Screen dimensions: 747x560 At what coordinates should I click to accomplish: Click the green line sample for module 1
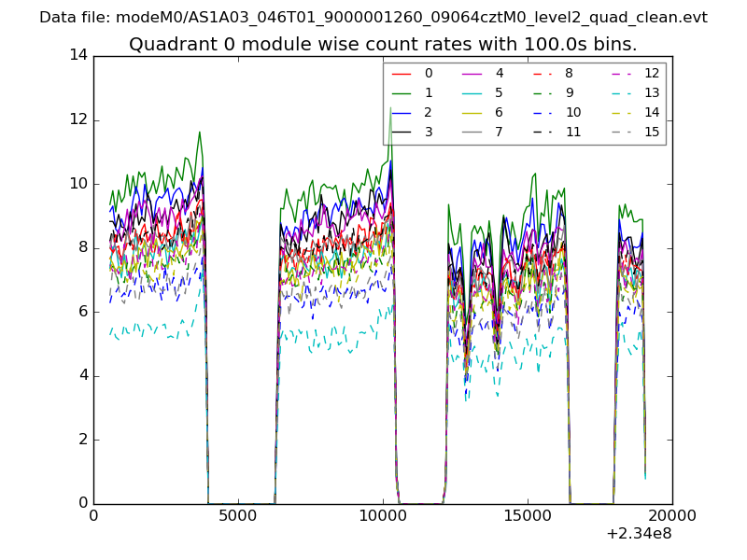(402, 92)
